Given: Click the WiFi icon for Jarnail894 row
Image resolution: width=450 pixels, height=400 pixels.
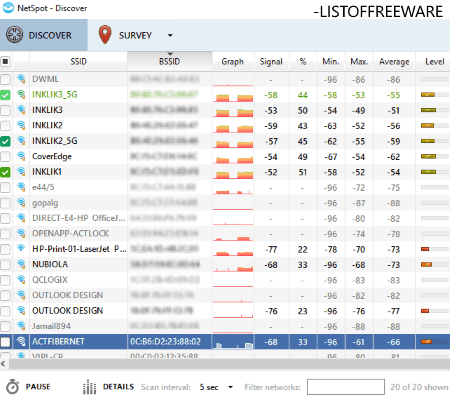Looking at the screenshot, I should 21,326.
